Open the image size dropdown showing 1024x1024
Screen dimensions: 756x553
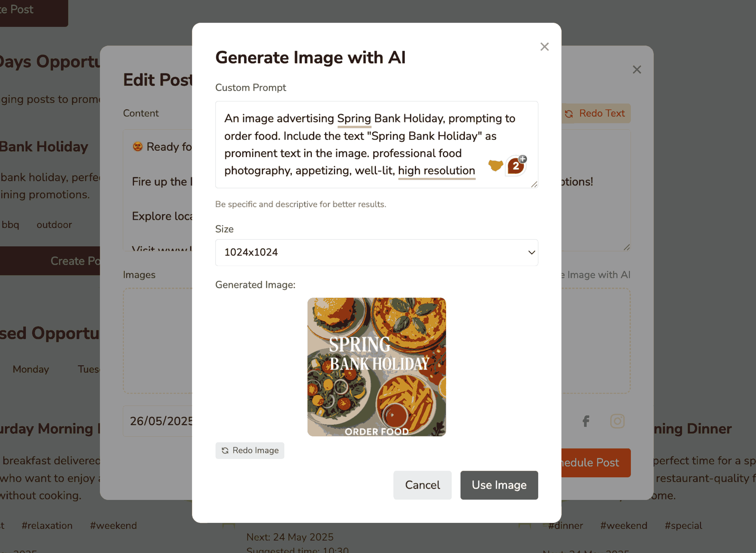(376, 253)
